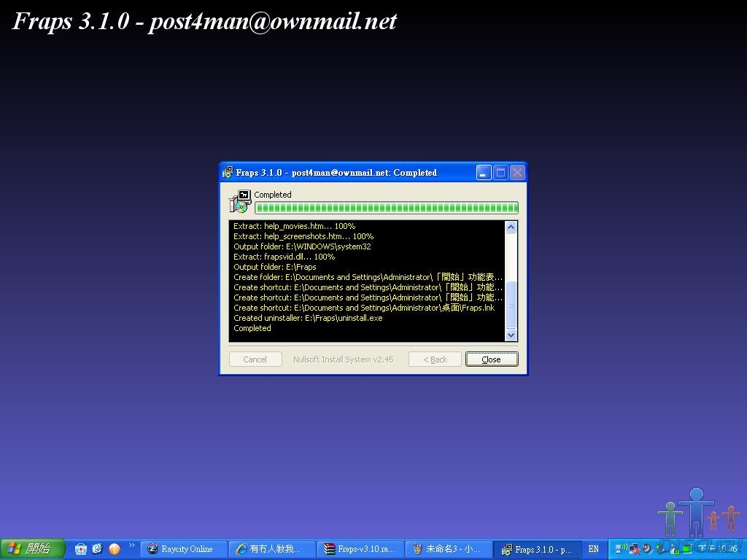747x560 pixels.
Task: Click the green installation progress bar
Action: pyautogui.click(x=386, y=208)
